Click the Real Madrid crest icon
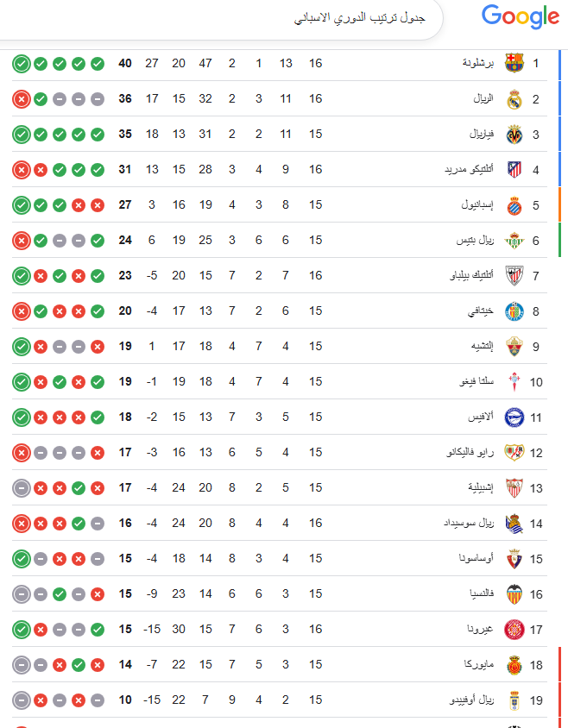This screenshot has width=568, height=728. click(514, 98)
